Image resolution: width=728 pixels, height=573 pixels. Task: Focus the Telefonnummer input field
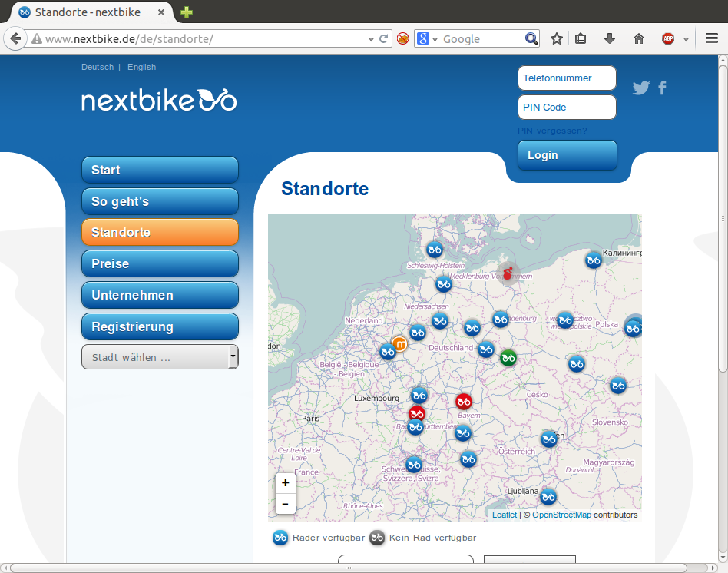[x=567, y=78]
